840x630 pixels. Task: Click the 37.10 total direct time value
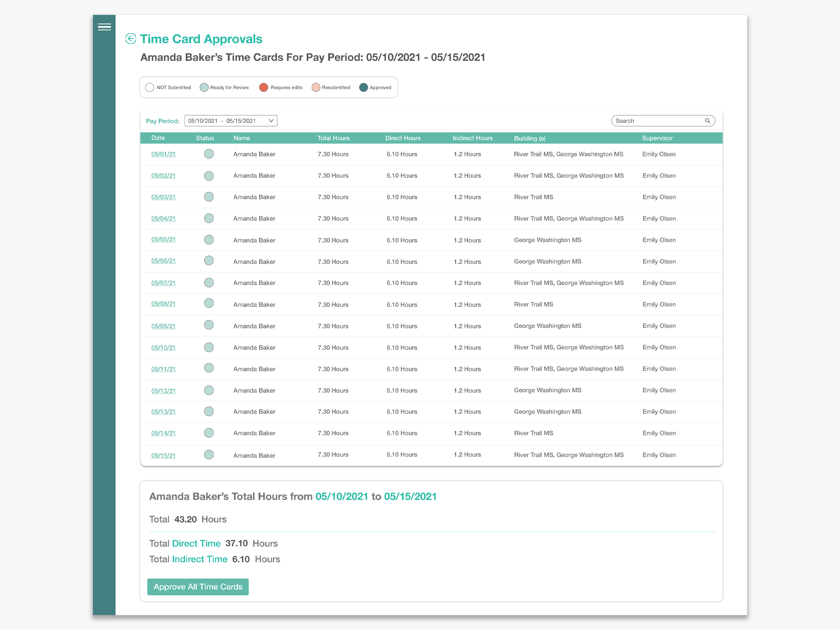(x=237, y=543)
